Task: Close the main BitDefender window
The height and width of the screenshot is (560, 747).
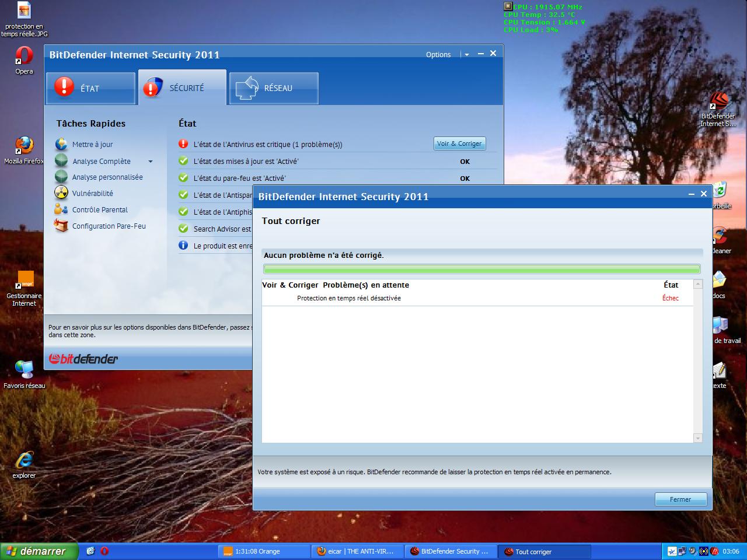Action: (x=493, y=53)
